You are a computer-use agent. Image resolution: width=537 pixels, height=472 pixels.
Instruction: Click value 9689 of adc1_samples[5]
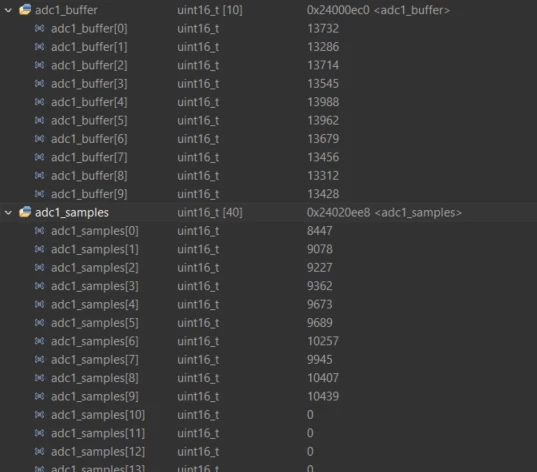pos(320,323)
